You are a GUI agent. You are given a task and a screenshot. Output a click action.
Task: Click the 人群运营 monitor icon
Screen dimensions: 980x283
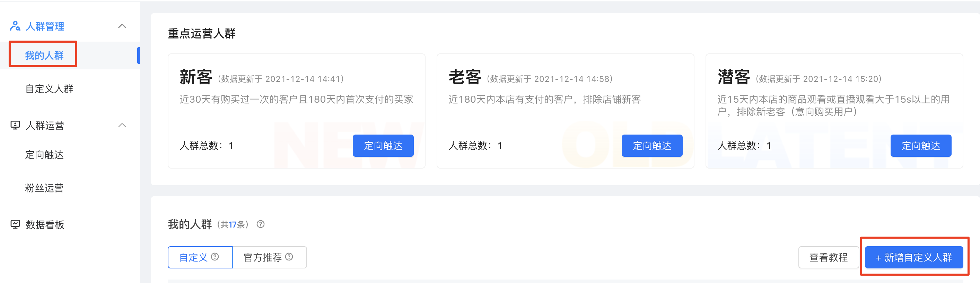(x=15, y=125)
